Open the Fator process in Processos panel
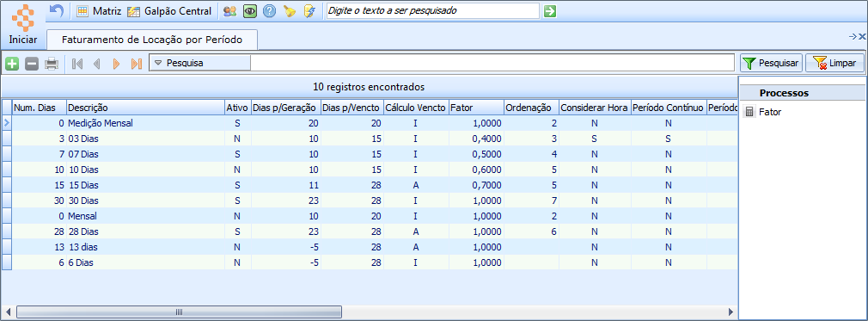868x321 pixels. click(763, 112)
